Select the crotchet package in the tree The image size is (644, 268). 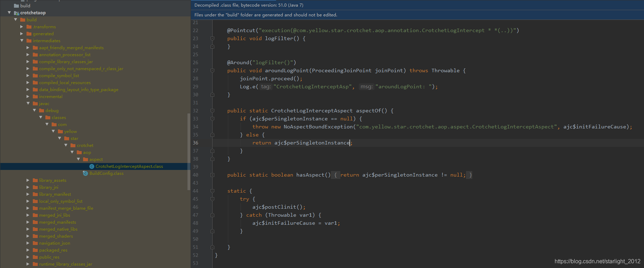coord(85,146)
